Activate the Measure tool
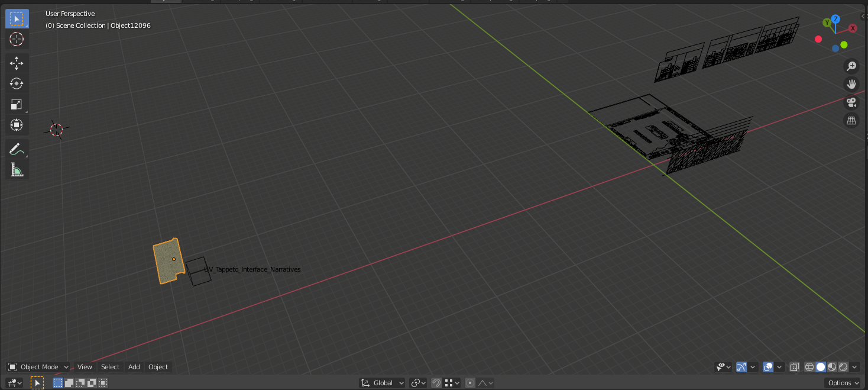Image resolution: width=868 pixels, height=390 pixels. click(17, 170)
